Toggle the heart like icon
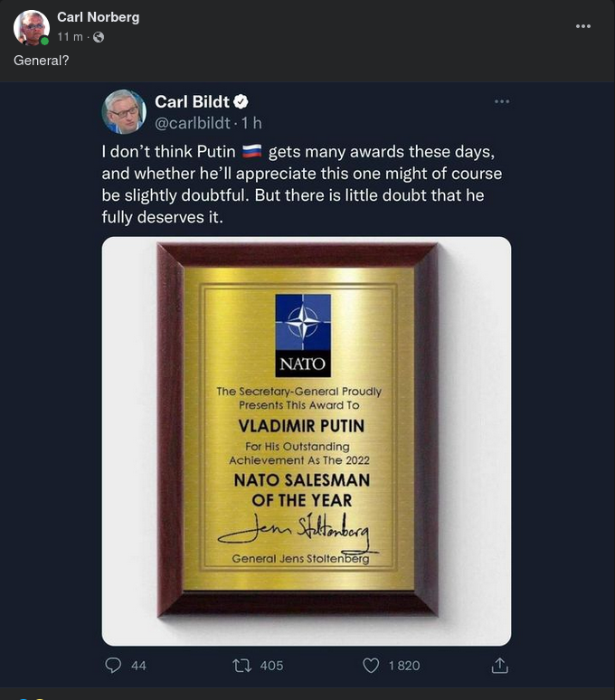Image resolution: width=615 pixels, height=700 pixels. pyautogui.click(x=371, y=665)
